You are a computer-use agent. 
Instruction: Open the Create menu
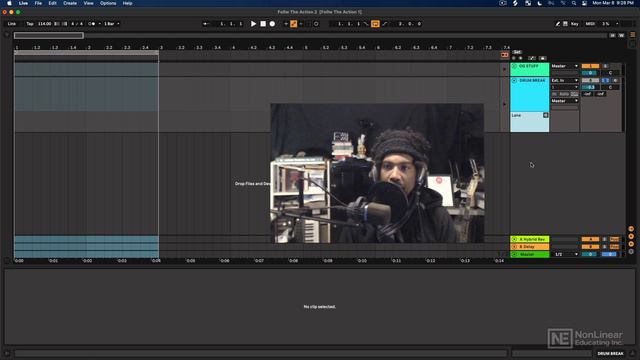point(70,3)
